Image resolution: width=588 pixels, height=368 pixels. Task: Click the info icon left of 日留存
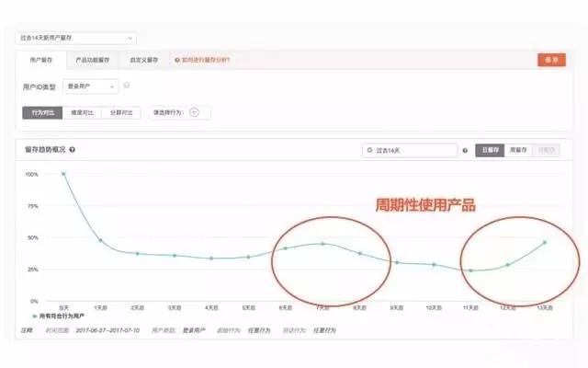465,151
